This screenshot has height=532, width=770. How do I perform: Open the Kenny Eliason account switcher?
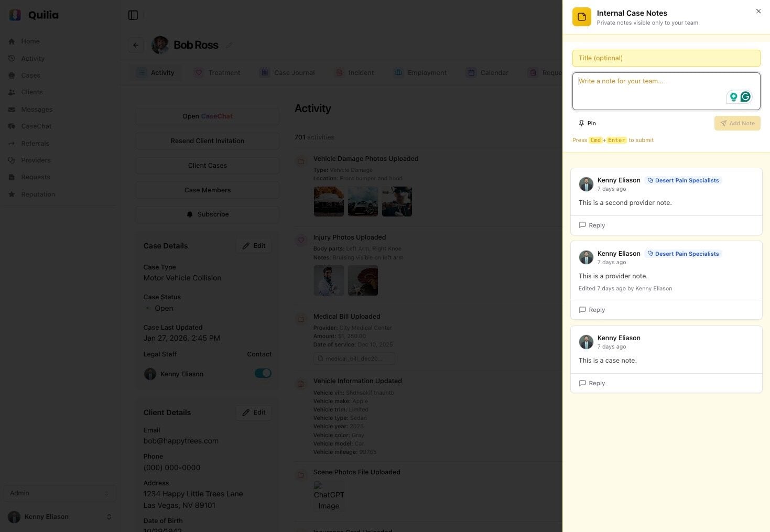point(60,516)
